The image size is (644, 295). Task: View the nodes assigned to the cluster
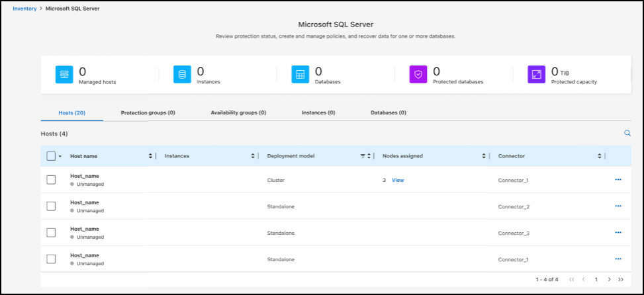click(398, 180)
